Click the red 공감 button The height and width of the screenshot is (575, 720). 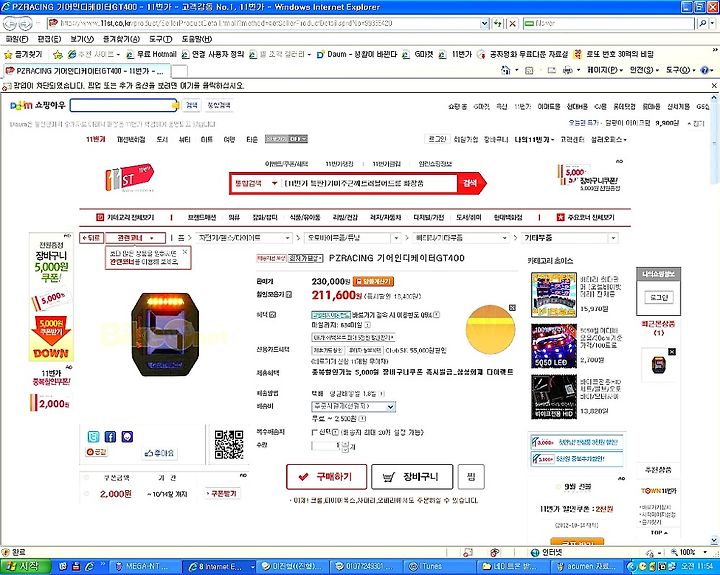click(96, 452)
